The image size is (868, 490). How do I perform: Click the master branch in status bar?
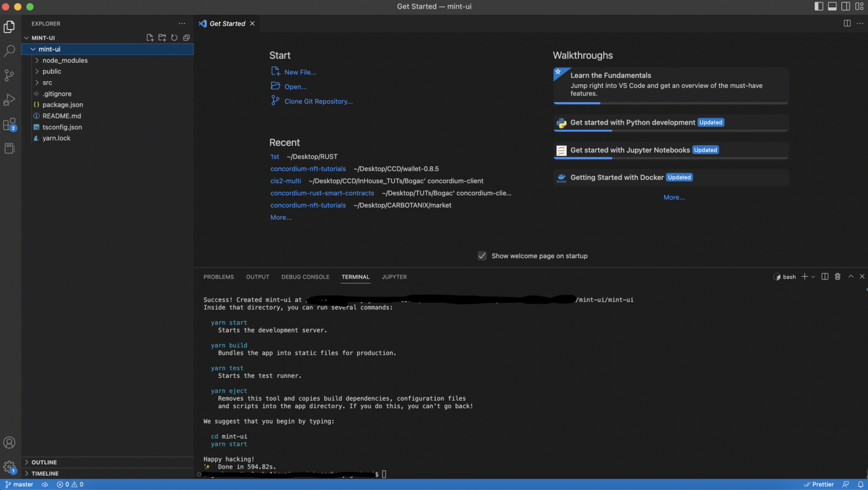point(20,484)
